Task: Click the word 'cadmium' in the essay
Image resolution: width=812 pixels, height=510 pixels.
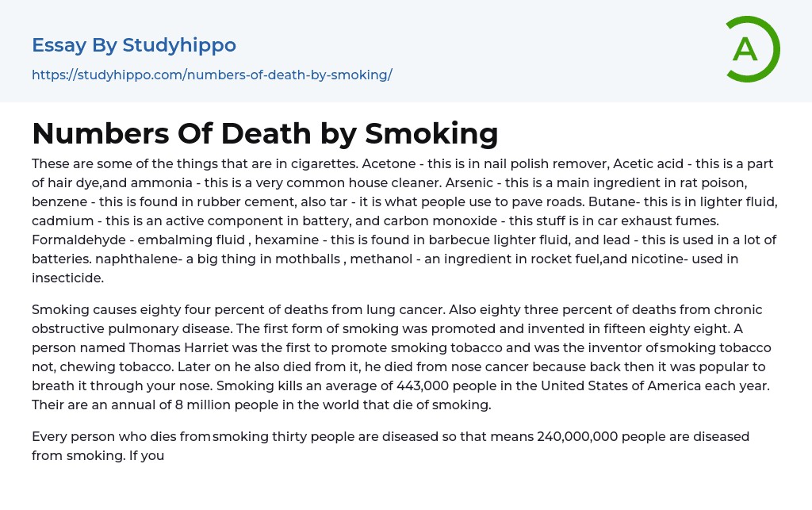Action: [x=60, y=221]
